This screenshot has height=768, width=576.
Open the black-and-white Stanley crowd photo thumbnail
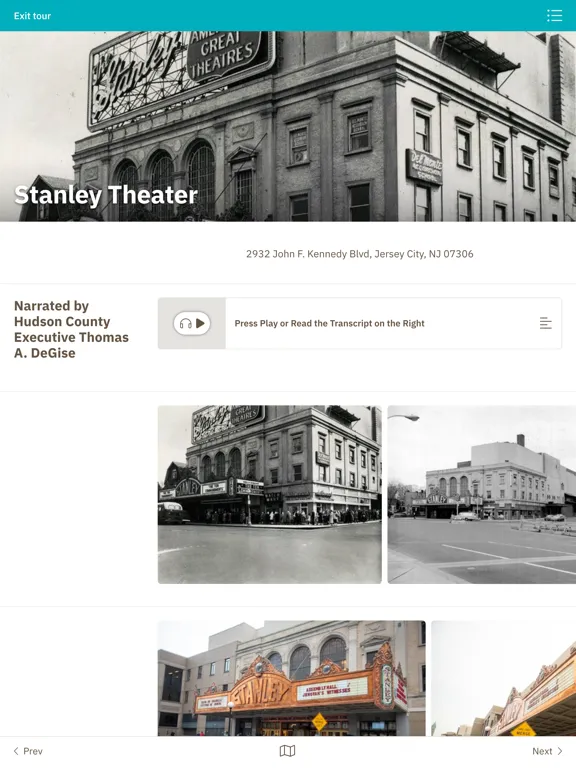point(269,494)
